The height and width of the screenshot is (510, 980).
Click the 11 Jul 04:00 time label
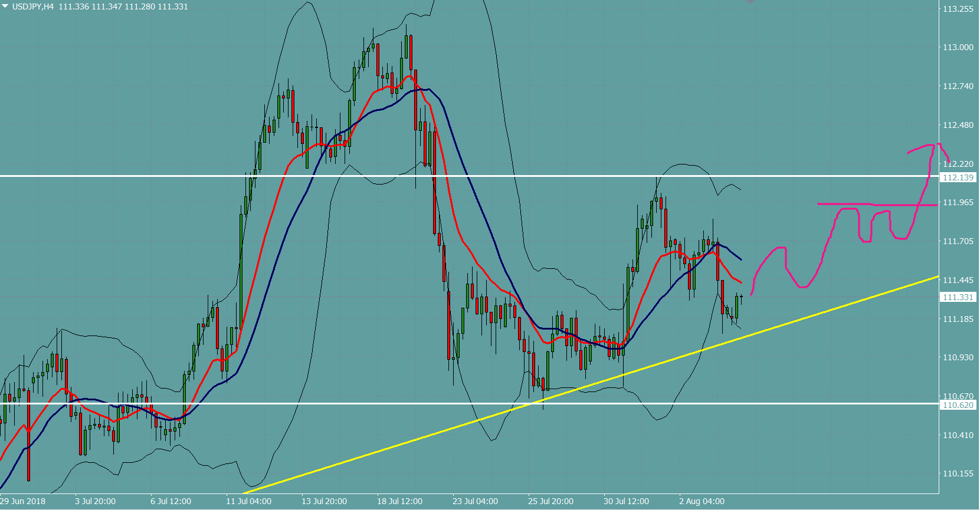pyautogui.click(x=249, y=501)
